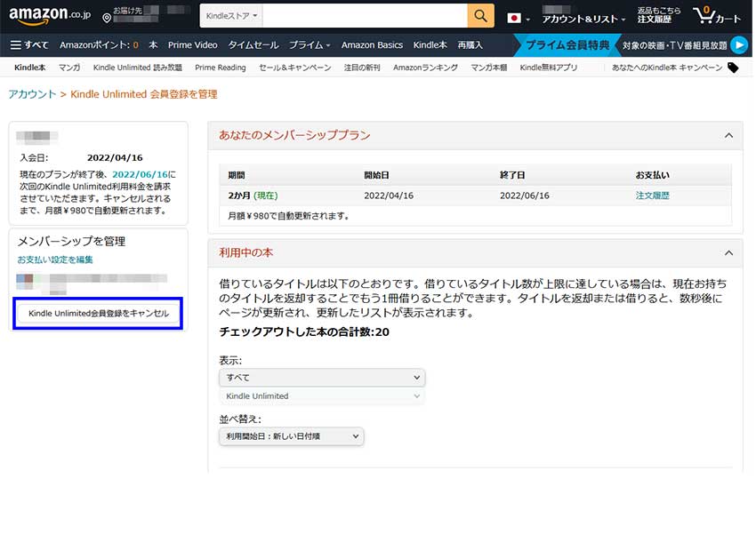The height and width of the screenshot is (535, 756).
Task: Open the Kindleストア search category dropdown
Action: tap(231, 16)
